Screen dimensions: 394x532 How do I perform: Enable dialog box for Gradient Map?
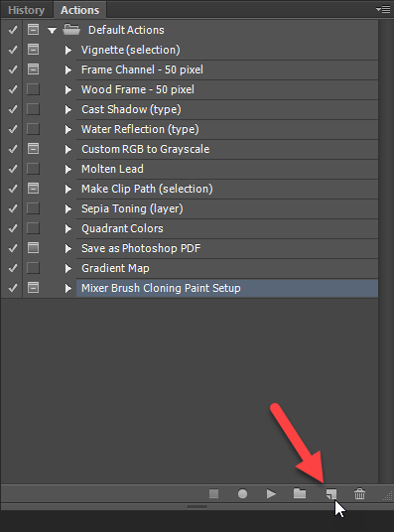(33, 268)
